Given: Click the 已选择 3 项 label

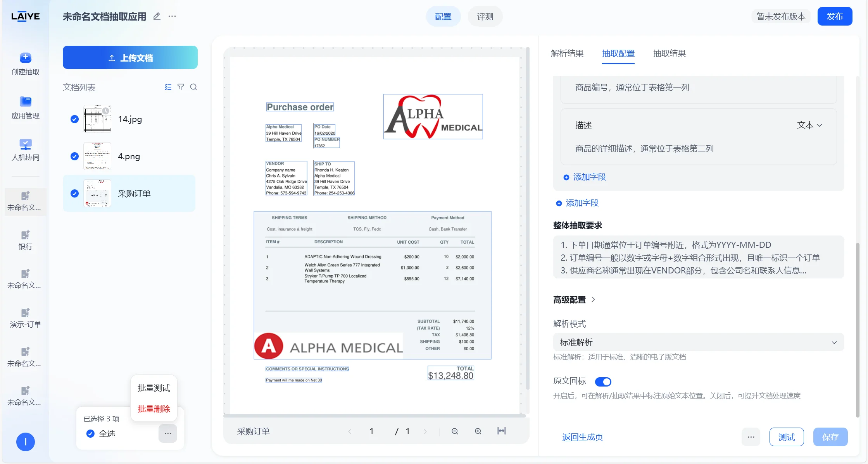Looking at the screenshot, I should tap(102, 419).
